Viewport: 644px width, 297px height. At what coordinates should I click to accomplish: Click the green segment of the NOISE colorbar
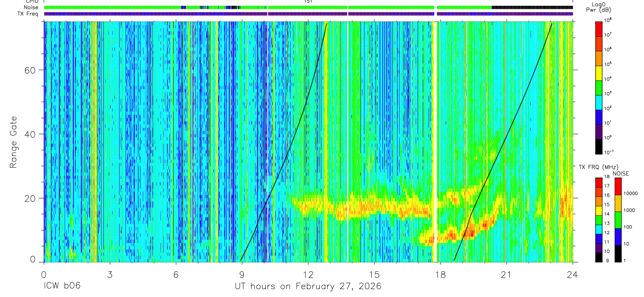point(618,220)
